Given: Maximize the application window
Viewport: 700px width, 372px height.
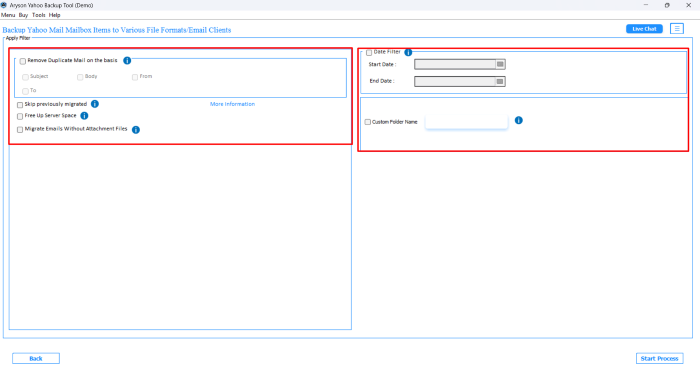Looking at the screenshot, I should (667, 5).
